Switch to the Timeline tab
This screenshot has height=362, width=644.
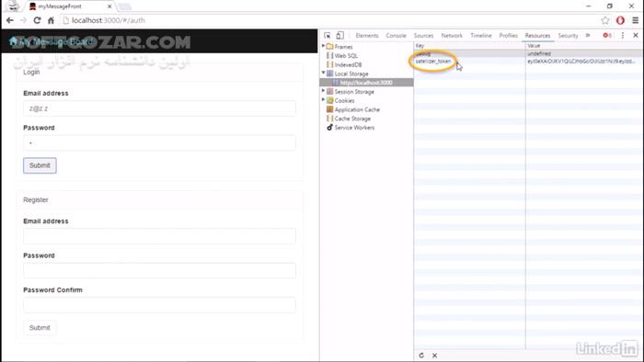pyautogui.click(x=481, y=36)
